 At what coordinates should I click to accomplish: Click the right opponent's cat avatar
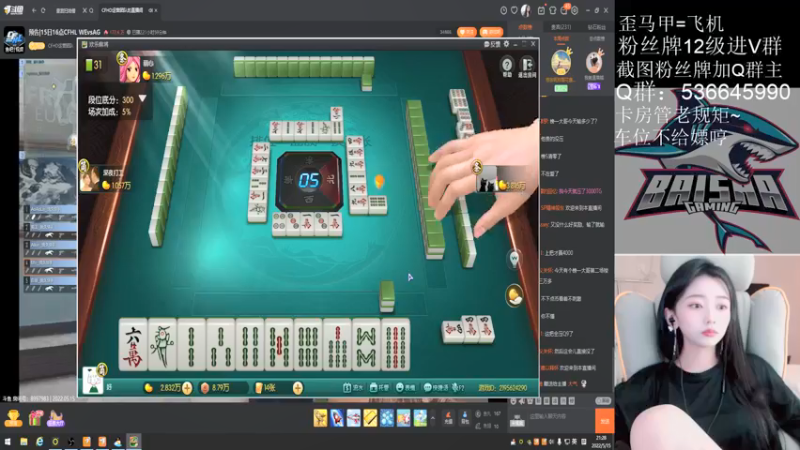click(x=486, y=179)
